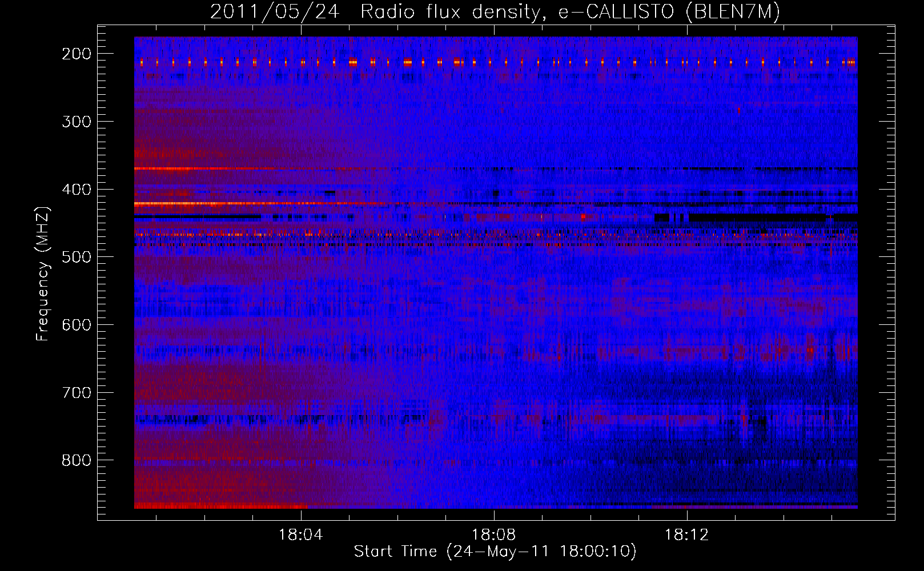Click the 18:04 time tick label
This screenshot has width=924, height=571.
(x=300, y=535)
